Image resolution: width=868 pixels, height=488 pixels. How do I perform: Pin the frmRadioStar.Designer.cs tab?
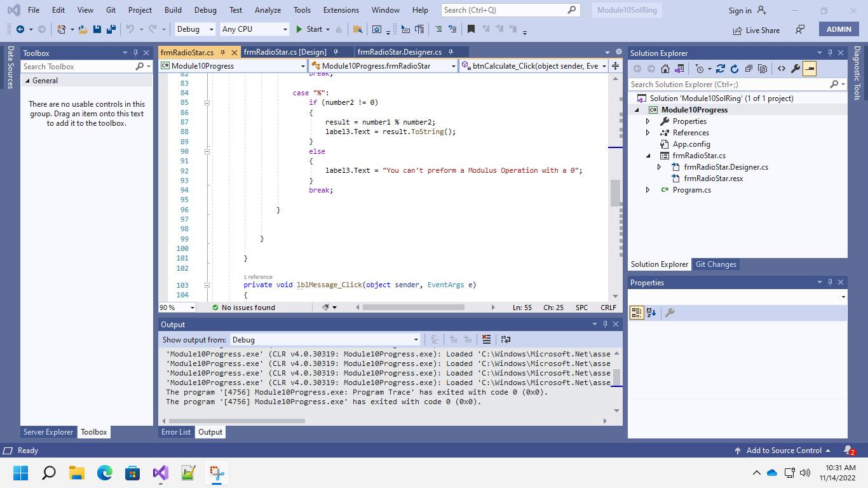point(451,52)
